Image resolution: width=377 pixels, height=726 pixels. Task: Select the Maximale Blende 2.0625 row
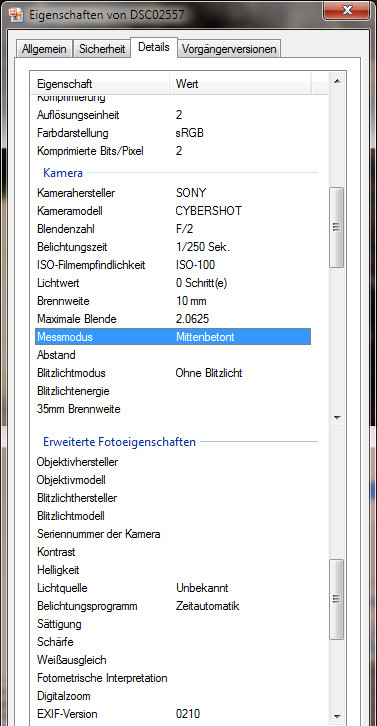pos(173,319)
